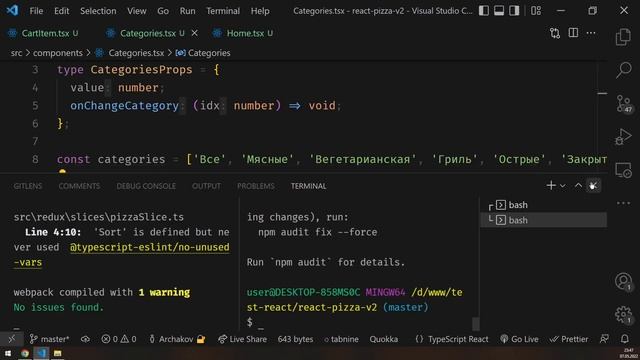Open the Selection menu
The image size is (640, 360).
point(98,11)
